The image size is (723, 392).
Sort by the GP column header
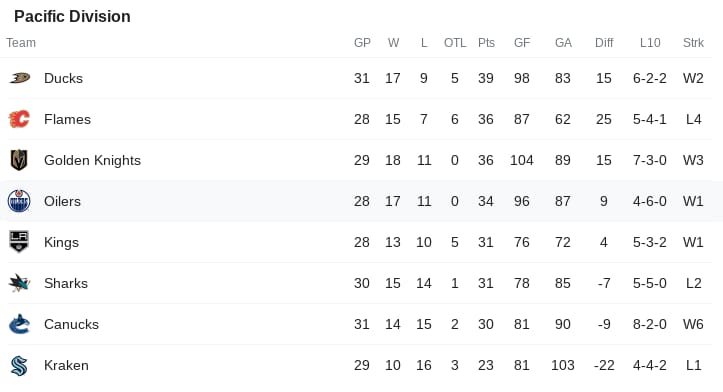pos(362,43)
